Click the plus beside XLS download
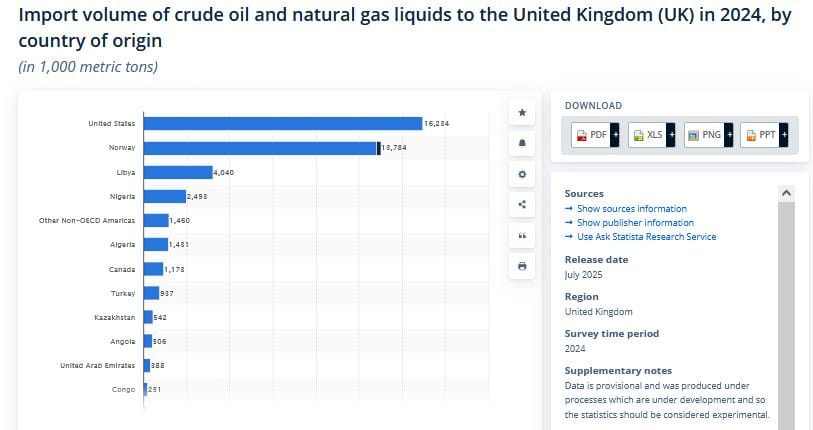This screenshot has height=430, width=813. click(x=672, y=135)
